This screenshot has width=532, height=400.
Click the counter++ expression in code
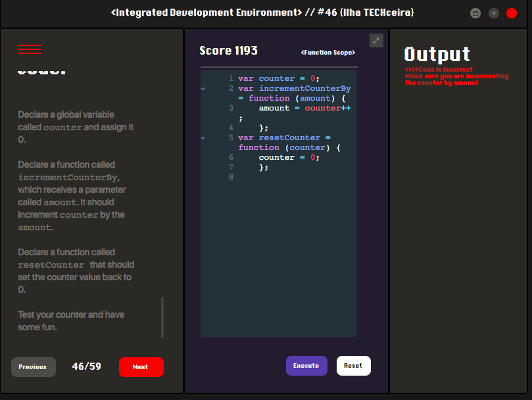(x=327, y=108)
